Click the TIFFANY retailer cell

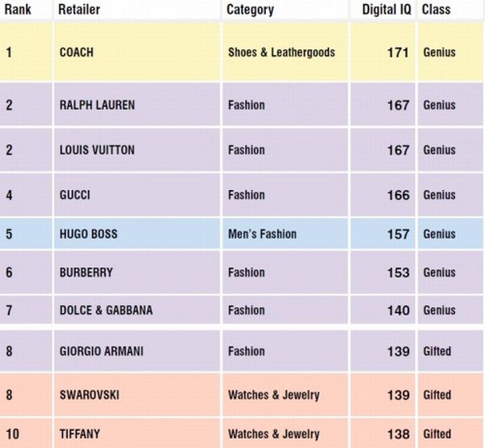(137, 433)
